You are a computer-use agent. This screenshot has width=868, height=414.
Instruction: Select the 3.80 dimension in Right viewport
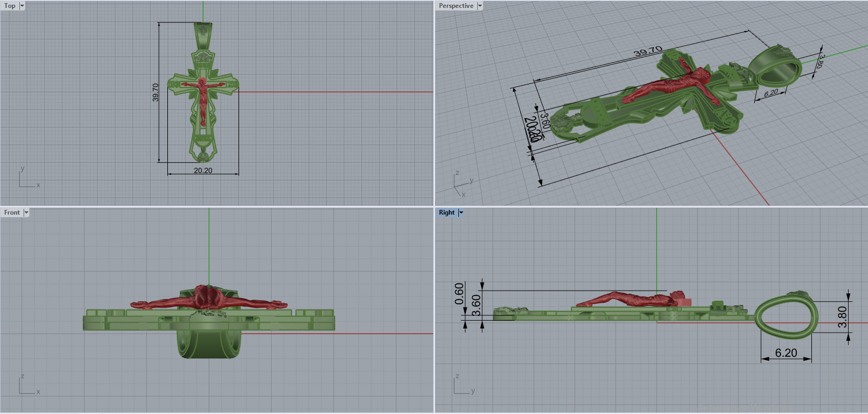click(x=842, y=316)
